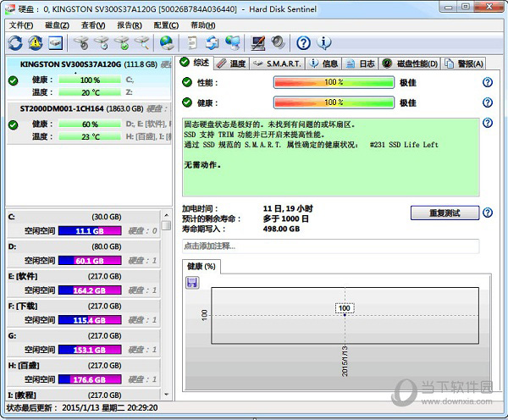Click green check icon of KINGSTON disk

click(x=14, y=80)
